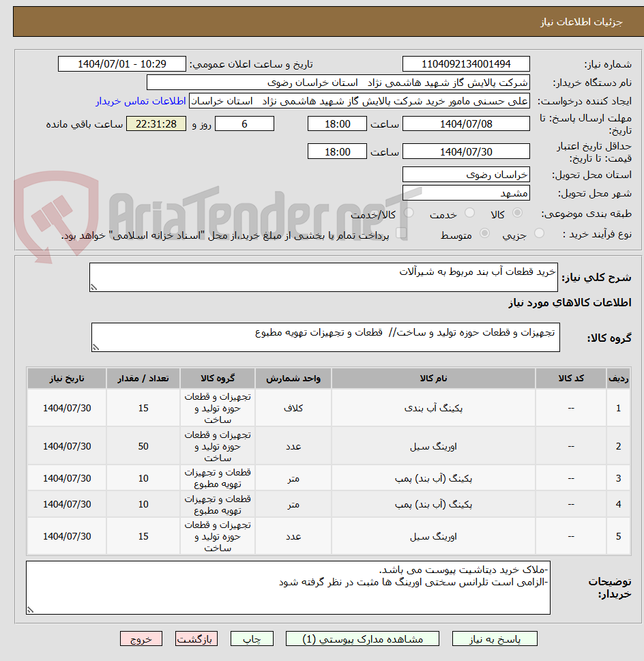This screenshot has width=644, height=661.
Task: Click resize grip of توضیحات خریدار box
Action: (29, 609)
